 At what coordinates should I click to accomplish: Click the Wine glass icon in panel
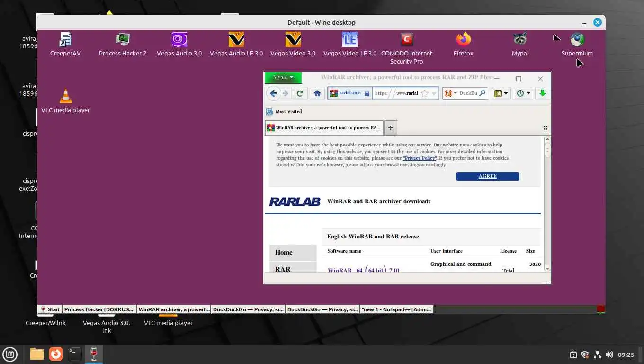93,354
